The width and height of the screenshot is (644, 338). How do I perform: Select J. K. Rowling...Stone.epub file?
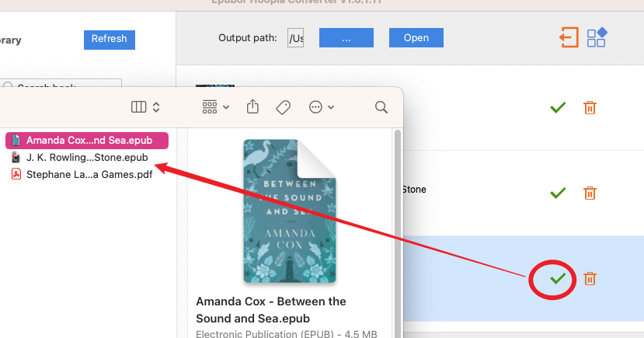point(87,157)
